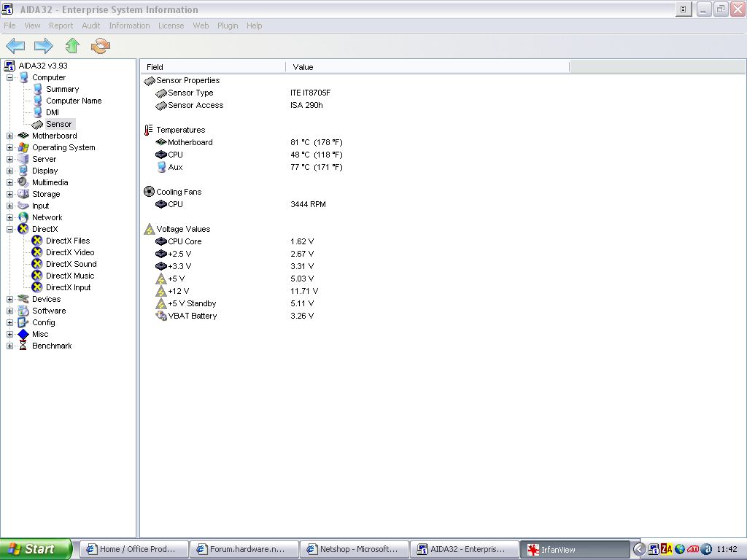Open the Help menu
The image size is (747, 560).
255,26
